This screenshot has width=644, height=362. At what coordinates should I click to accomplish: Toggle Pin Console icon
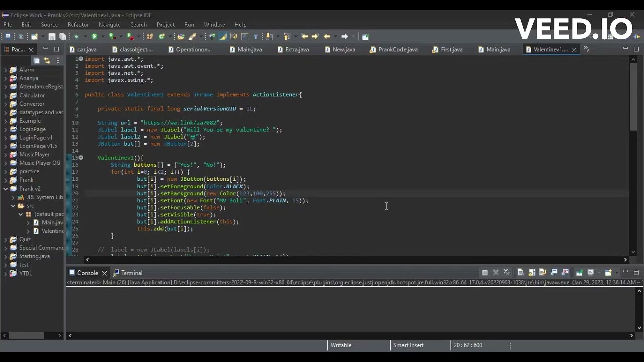[579, 273]
